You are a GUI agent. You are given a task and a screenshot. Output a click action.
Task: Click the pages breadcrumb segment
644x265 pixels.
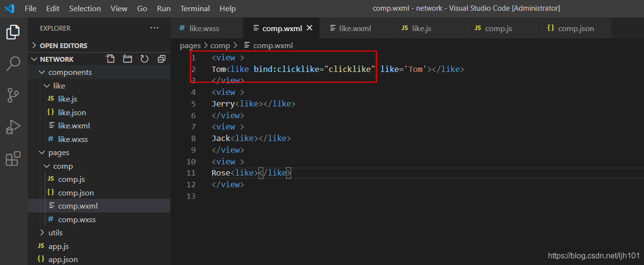point(190,45)
